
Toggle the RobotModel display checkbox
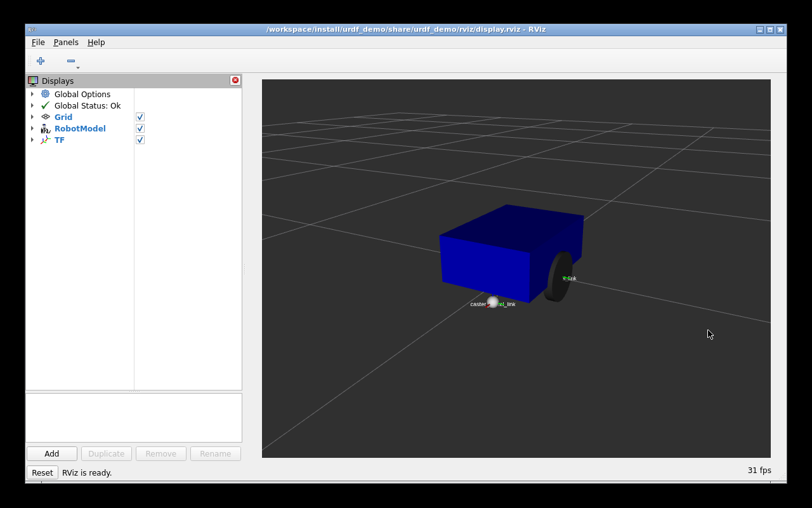click(140, 128)
